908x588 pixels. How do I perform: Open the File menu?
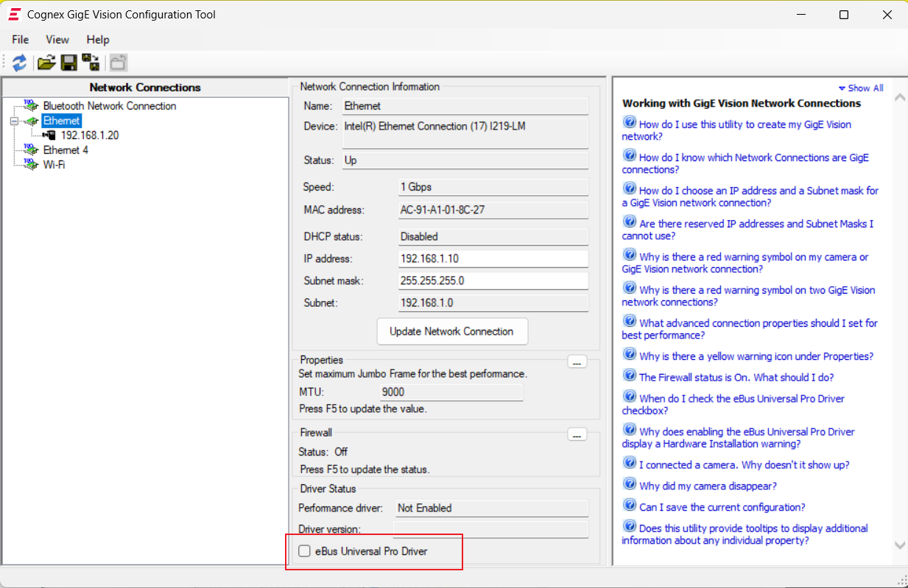point(19,40)
